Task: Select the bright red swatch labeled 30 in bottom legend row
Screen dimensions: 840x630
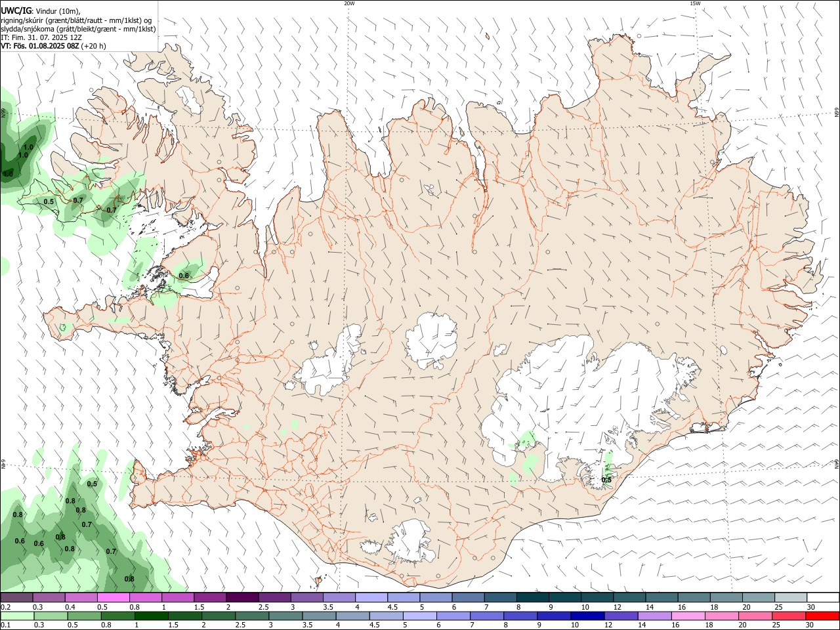Action: coord(822,616)
